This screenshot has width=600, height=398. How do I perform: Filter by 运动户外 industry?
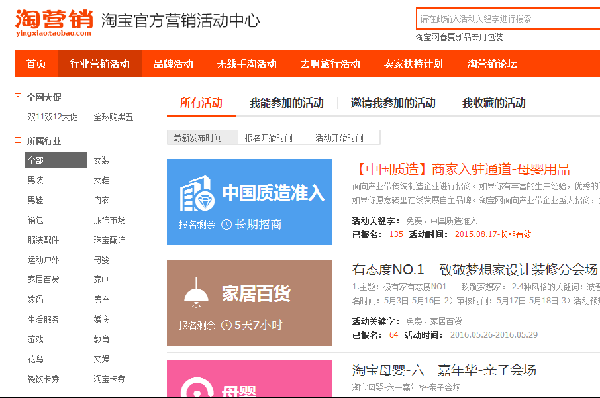click(x=43, y=260)
